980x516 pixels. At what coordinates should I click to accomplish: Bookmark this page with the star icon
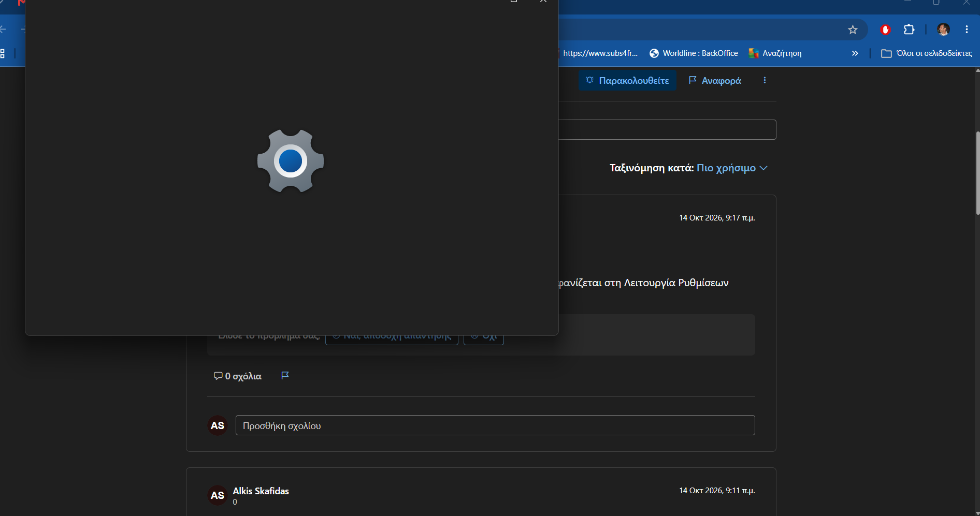pos(853,30)
